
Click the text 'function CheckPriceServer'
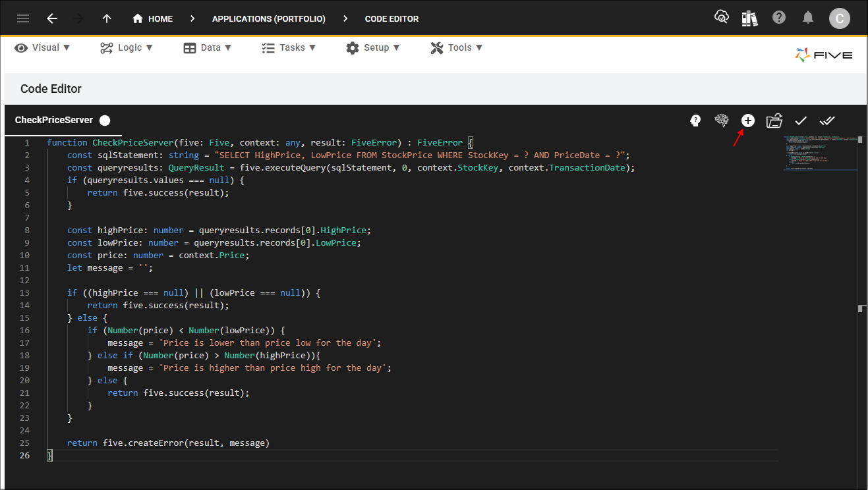(111, 143)
